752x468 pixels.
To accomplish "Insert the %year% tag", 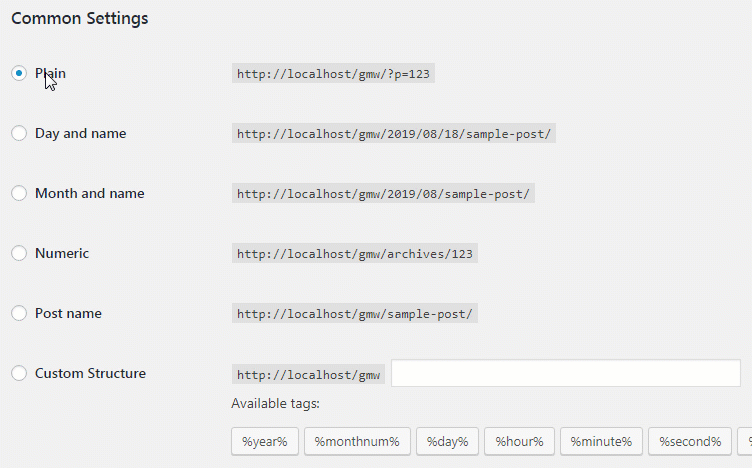I will [x=265, y=441].
